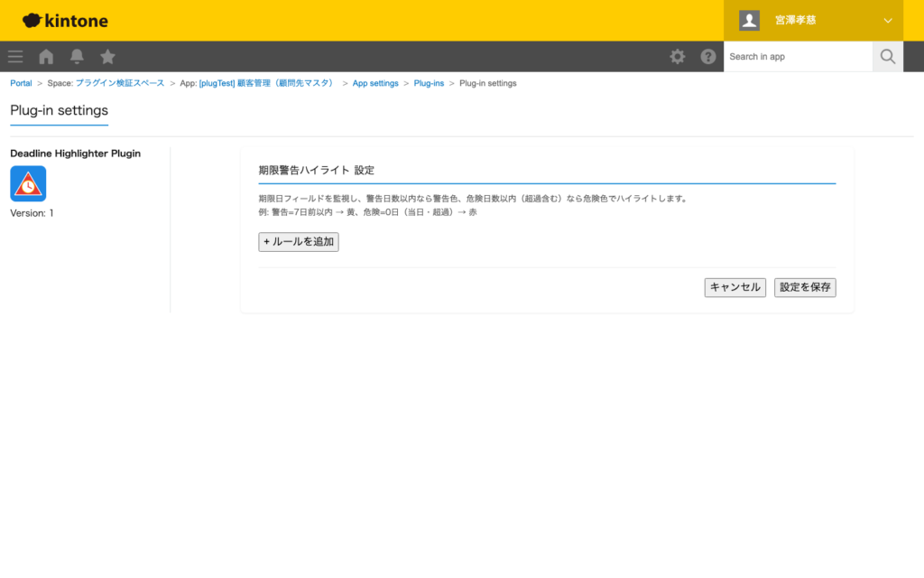Click the home icon in the toolbar
The image size is (924, 578).
45,56
